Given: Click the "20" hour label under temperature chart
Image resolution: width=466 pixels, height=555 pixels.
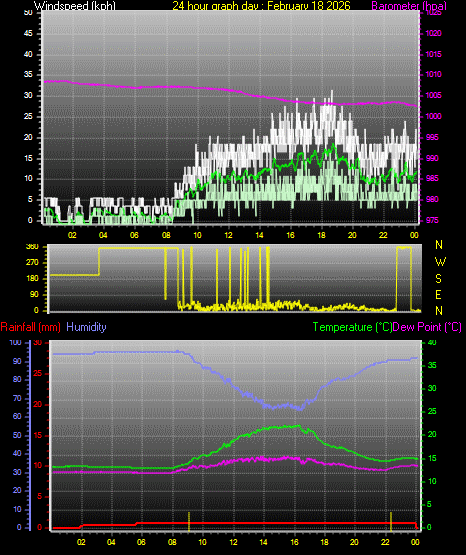Looking at the screenshot, I should (x=354, y=542).
